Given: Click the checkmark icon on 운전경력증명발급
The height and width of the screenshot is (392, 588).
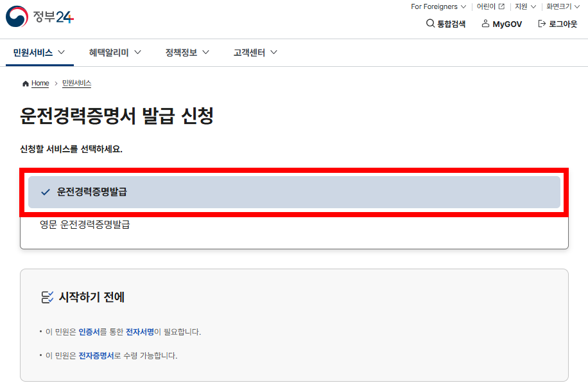Looking at the screenshot, I should (x=44, y=192).
